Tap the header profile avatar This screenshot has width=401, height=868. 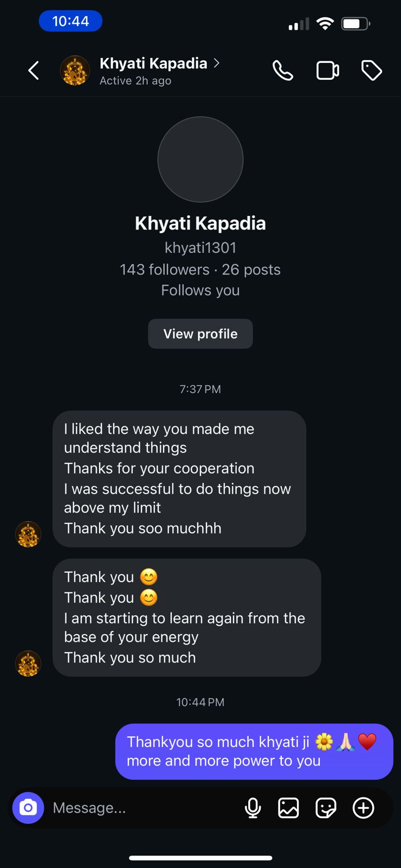(75, 71)
